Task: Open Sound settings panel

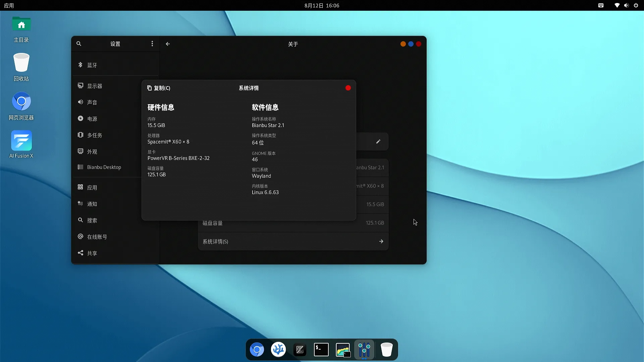Action: [x=92, y=102]
